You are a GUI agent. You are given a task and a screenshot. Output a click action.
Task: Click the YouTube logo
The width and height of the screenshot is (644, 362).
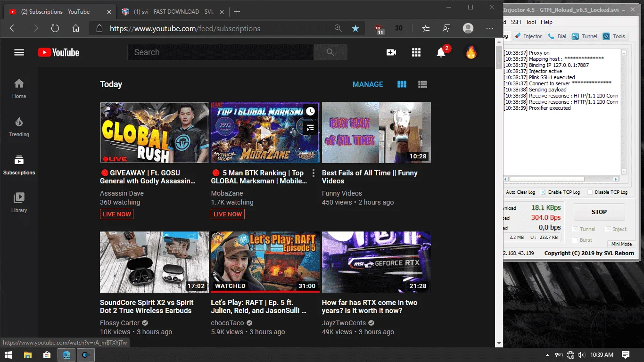click(58, 52)
